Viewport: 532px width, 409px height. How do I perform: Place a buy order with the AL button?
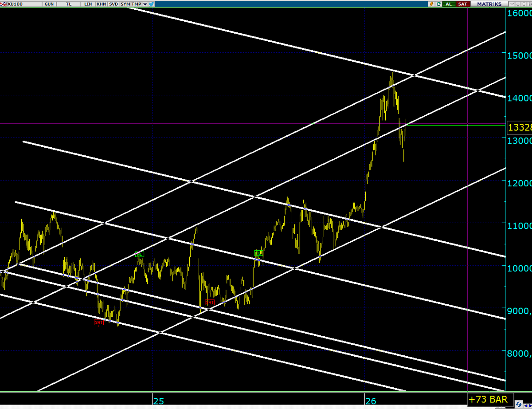[449, 4]
